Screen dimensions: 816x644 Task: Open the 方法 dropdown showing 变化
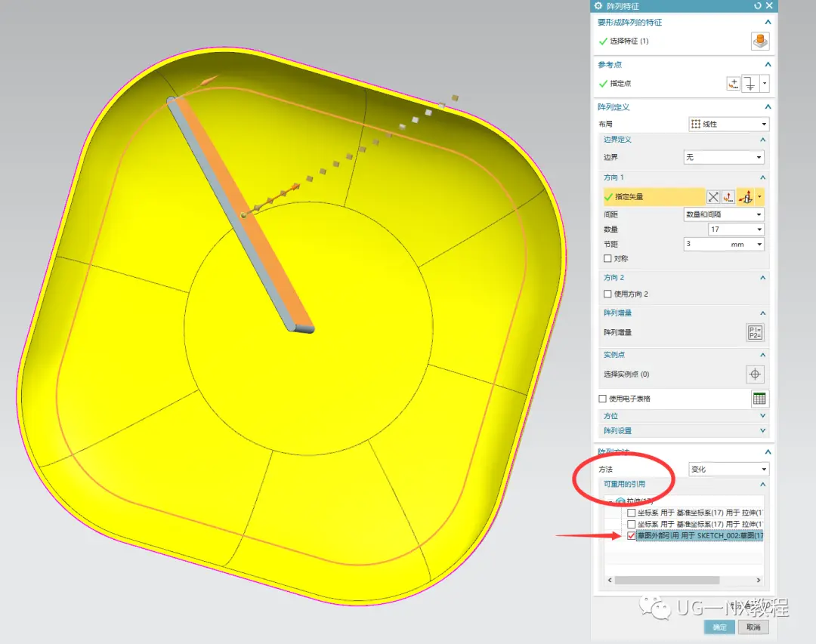728,469
